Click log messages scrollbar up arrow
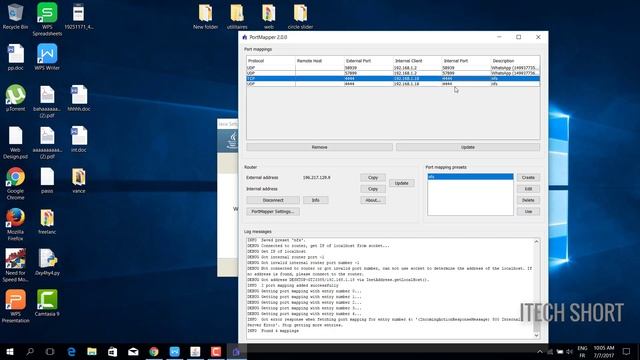 [x=536, y=242]
